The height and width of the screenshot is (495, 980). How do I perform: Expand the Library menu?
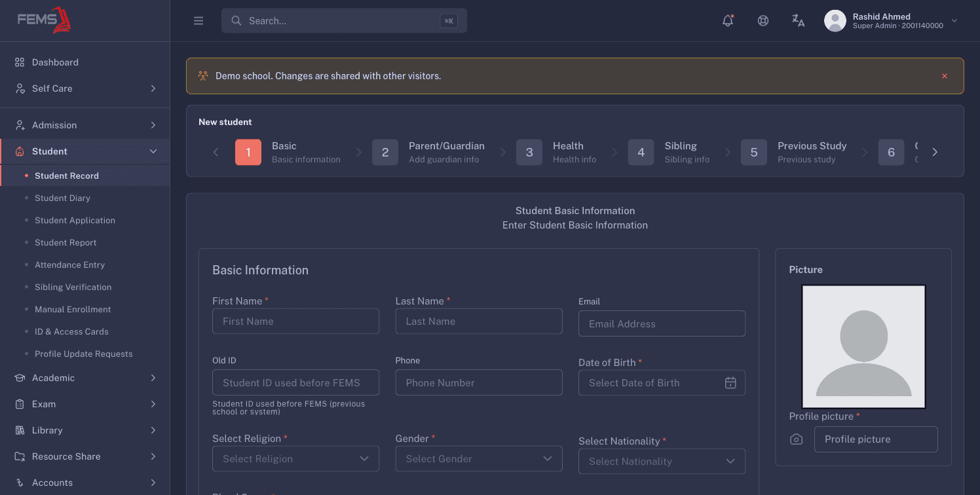pyautogui.click(x=85, y=430)
